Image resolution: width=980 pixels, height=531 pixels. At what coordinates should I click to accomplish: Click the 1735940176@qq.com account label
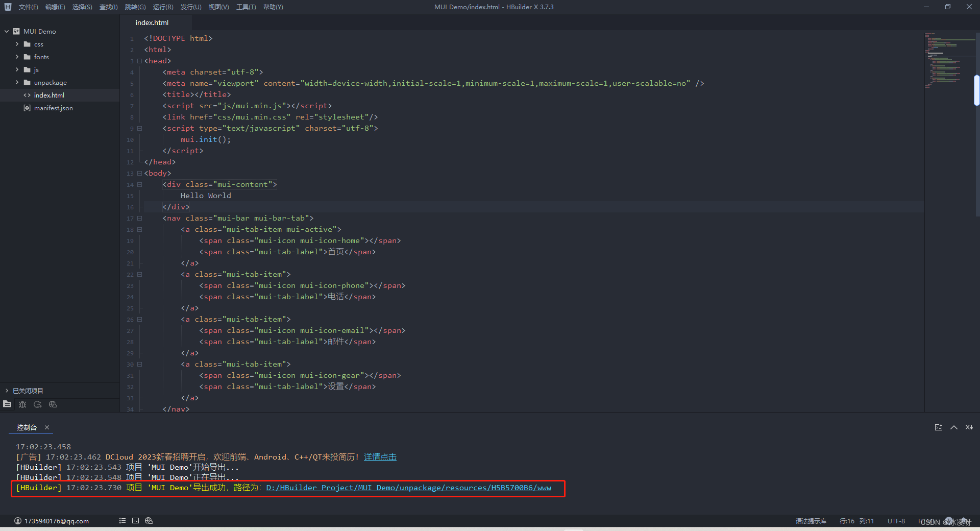[57, 521]
